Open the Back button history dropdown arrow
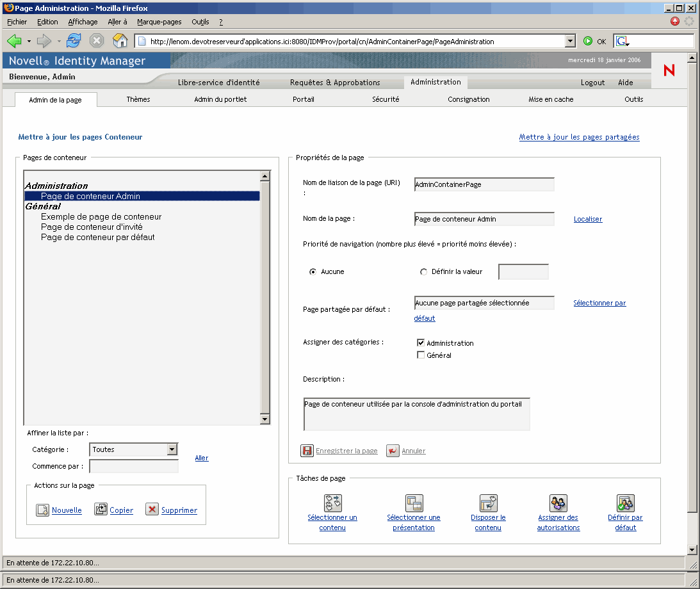The height and width of the screenshot is (589, 700). point(29,42)
